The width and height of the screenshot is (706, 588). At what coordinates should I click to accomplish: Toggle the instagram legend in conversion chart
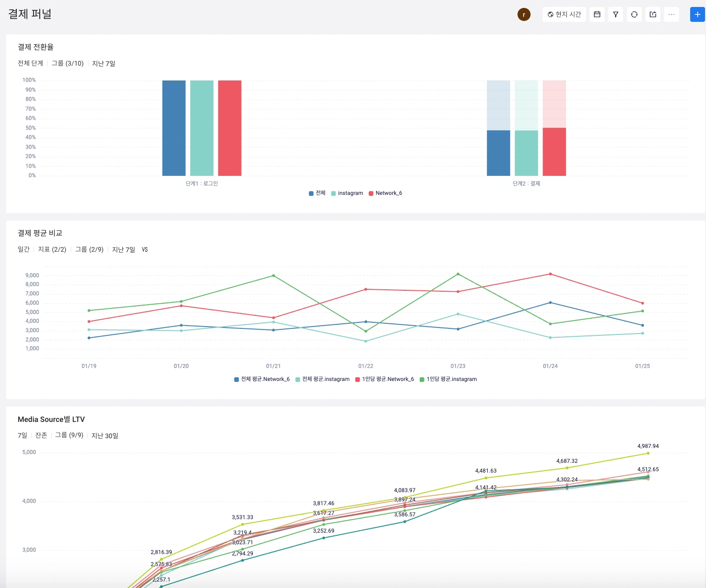347,193
